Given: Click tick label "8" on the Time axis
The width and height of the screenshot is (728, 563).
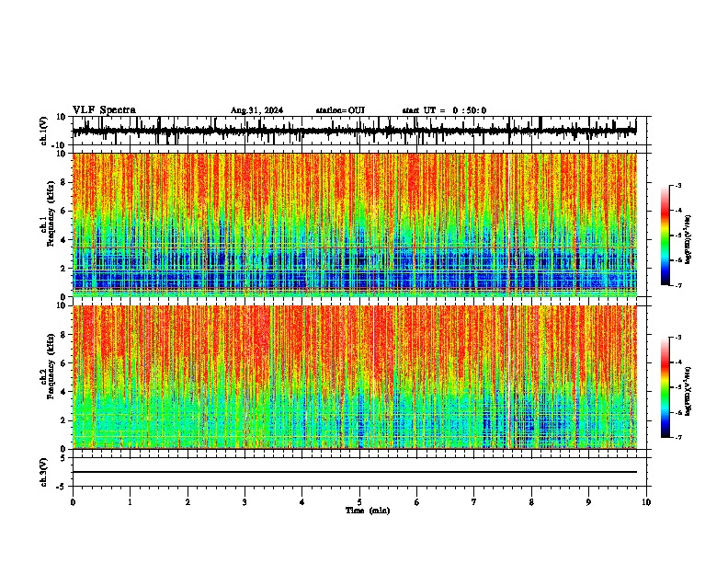Looking at the screenshot, I should click(x=531, y=502).
